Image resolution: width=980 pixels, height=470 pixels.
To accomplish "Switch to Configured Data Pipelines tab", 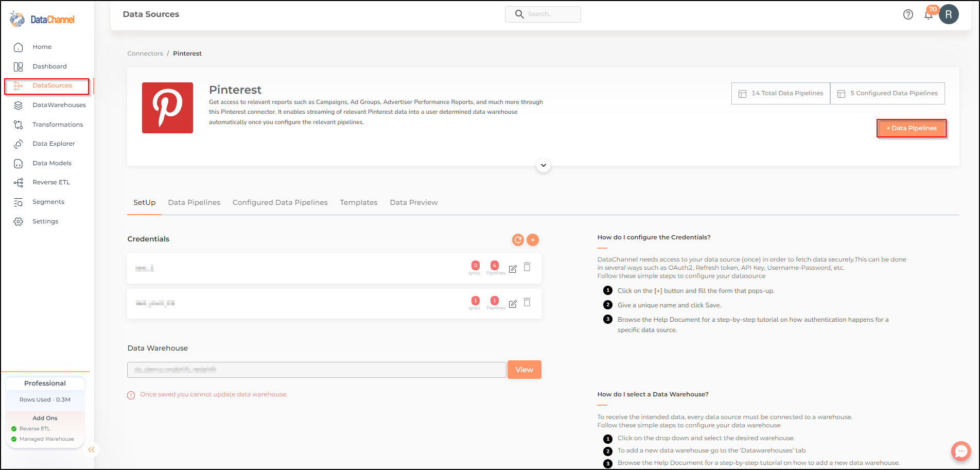I will [280, 203].
